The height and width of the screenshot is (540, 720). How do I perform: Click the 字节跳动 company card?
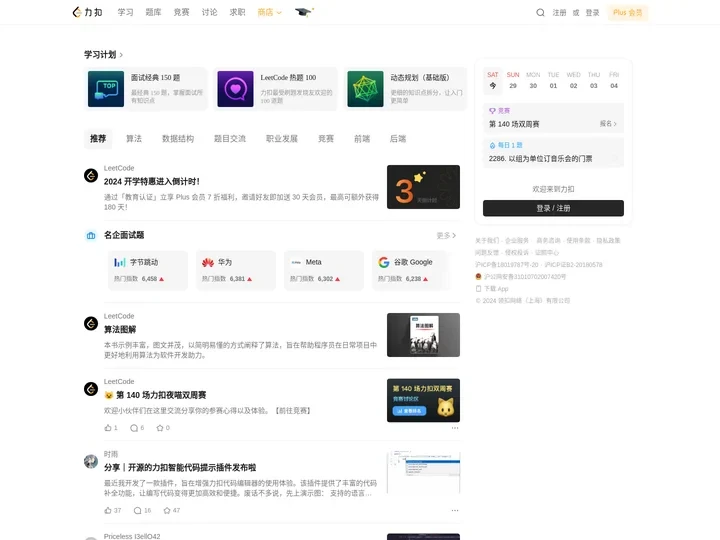click(x=148, y=270)
